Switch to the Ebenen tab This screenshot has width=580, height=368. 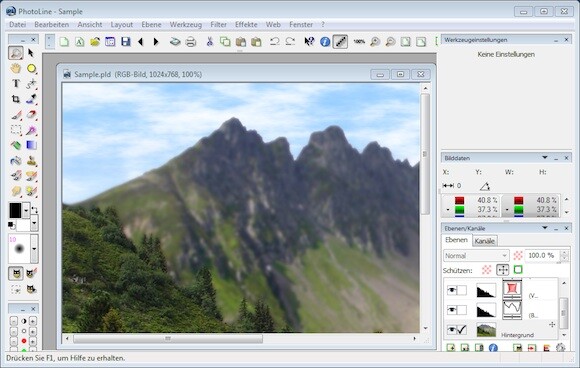pyautogui.click(x=456, y=240)
